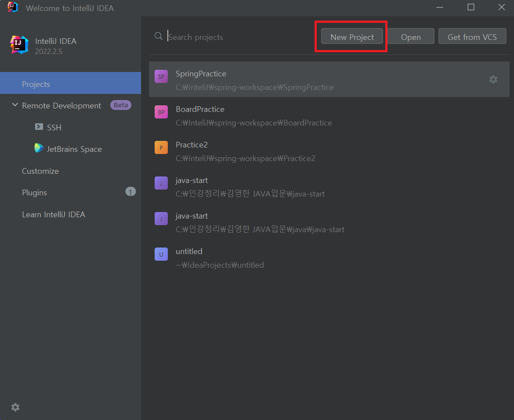This screenshot has height=420, width=514.
Task: Open the BoardPractice project
Action: pyautogui.click(x=329, y=115)
